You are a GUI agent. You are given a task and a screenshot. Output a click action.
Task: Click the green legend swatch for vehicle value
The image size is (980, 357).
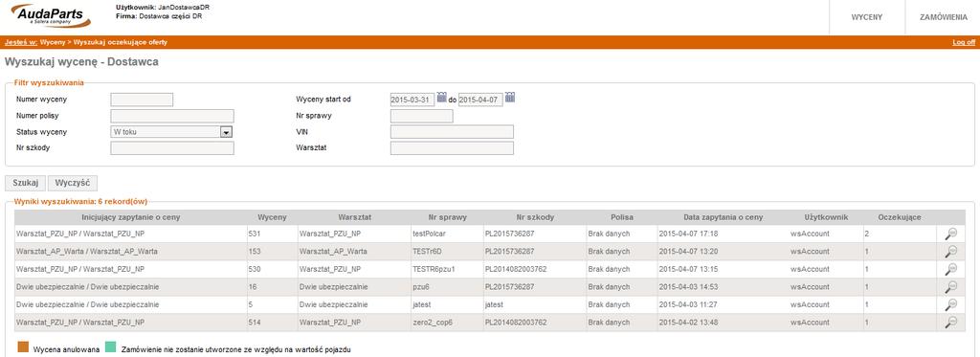point(111,347)
